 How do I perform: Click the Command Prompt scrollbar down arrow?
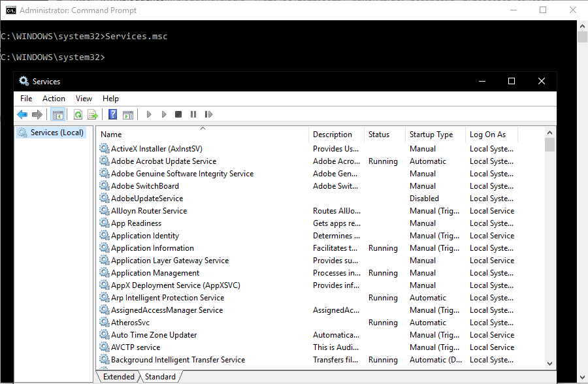click(x=582, y=377)
